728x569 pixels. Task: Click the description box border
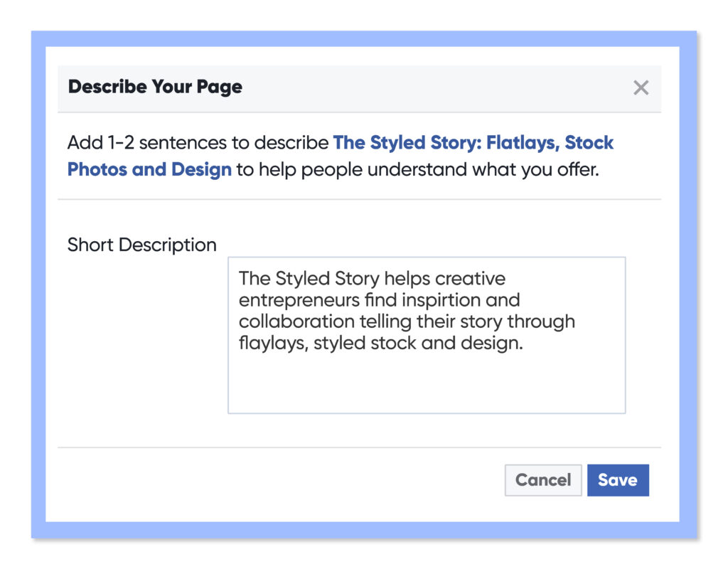pos(228,334)
